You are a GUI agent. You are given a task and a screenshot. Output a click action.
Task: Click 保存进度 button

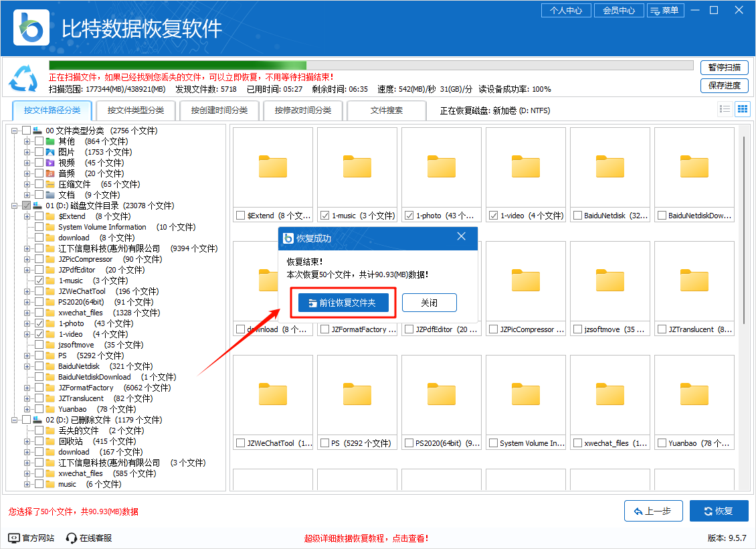(724, 86)
